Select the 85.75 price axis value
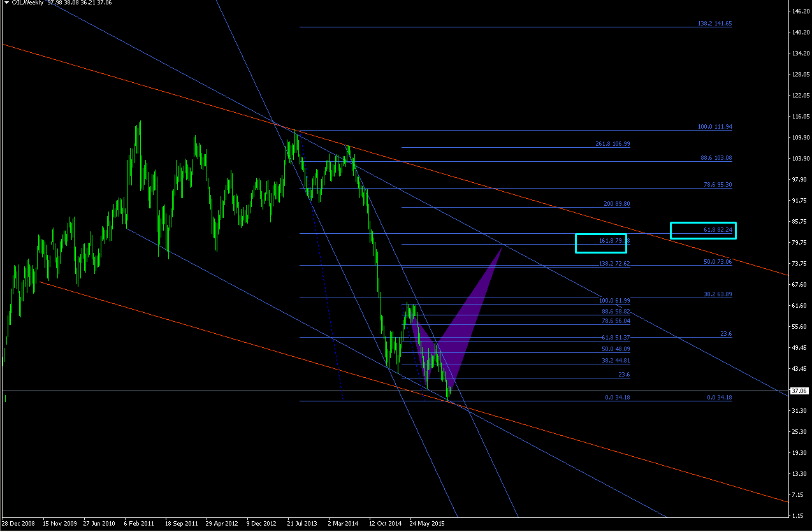This screenshot has width=812, height=532. point(799,221)
